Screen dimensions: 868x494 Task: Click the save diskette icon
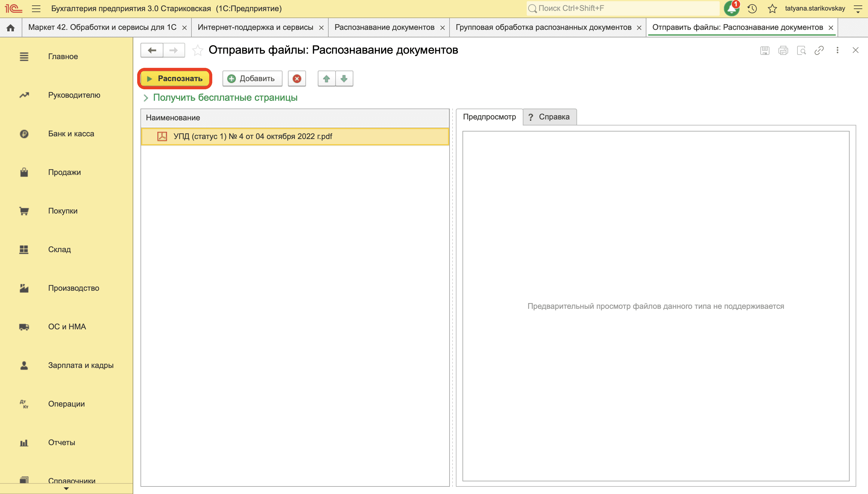[765, 51]
